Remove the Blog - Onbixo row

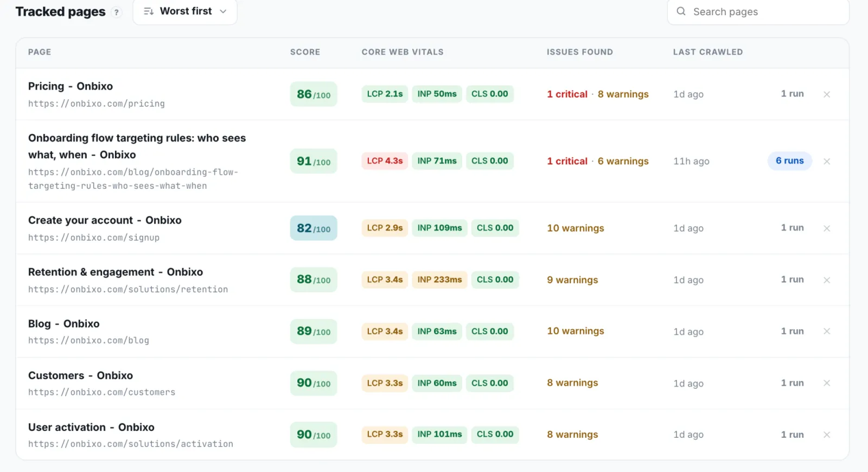(827, 331)
